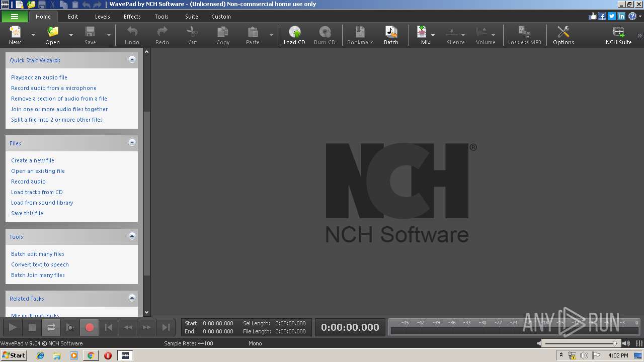
Task: Click the Undo toolbar icon
Action: coord(132,35)
